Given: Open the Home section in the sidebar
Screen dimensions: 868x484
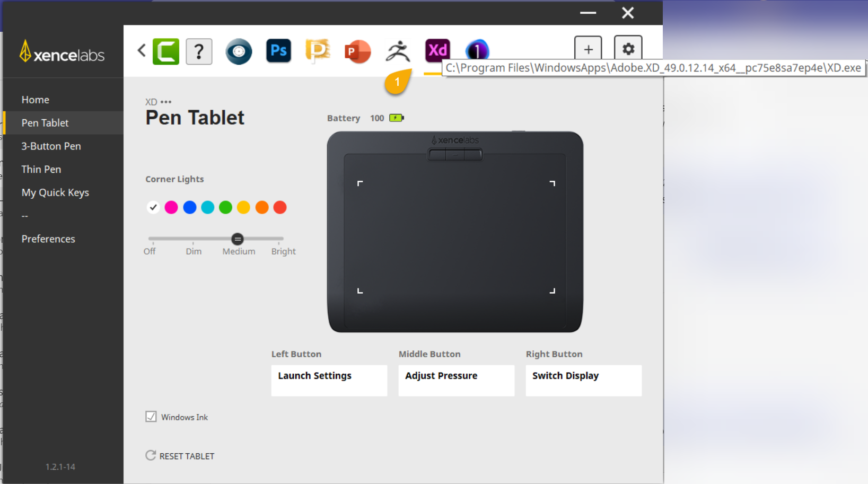Looking at the screenshot, I should (x=36, y=100).
